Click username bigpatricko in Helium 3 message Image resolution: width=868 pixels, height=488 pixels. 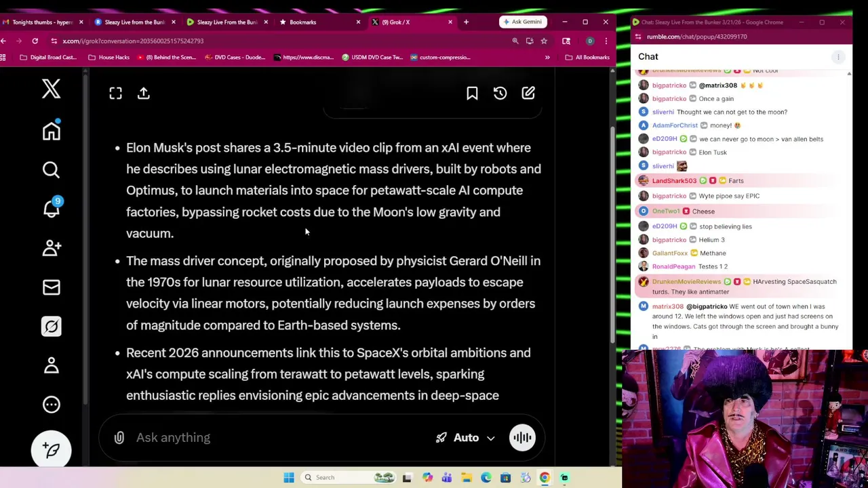point(669,240)
